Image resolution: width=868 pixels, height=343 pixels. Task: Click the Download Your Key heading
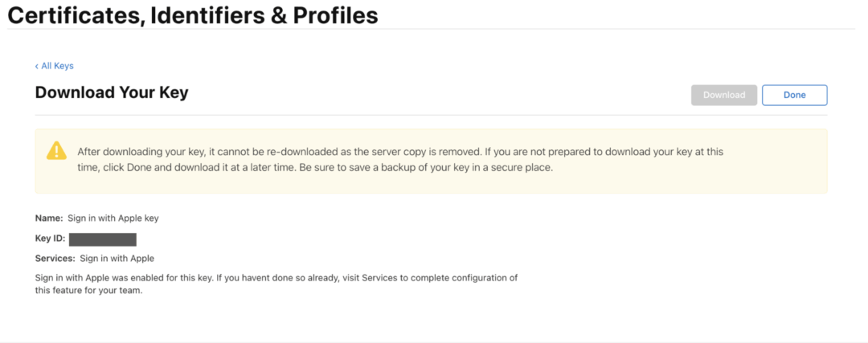[112, 92]
